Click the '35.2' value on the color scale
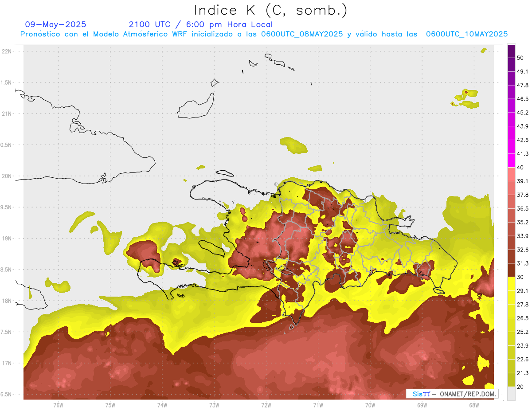The image size is (532, 411). (x=523, y=223)
